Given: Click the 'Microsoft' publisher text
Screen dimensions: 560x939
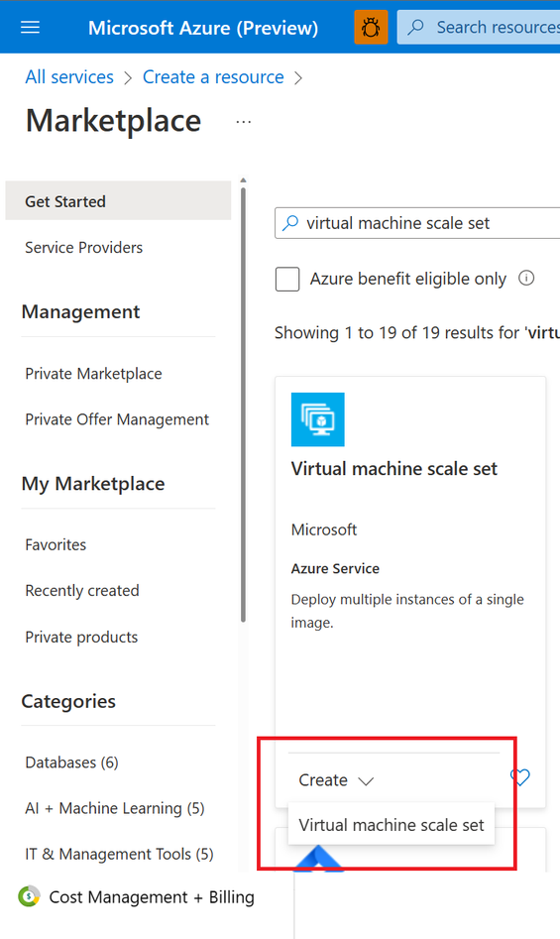Looking at the screenshot, I should point(324,529).
